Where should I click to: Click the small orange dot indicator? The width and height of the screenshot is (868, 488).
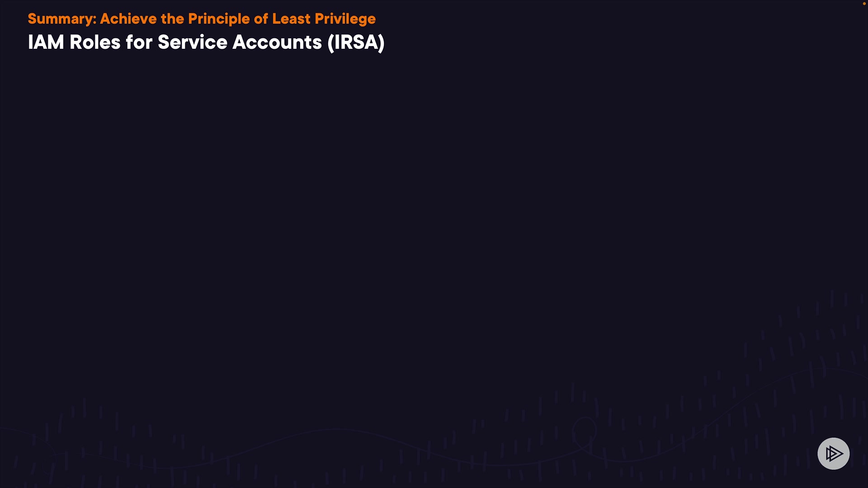pyautogui.click(x=864, y=4)
